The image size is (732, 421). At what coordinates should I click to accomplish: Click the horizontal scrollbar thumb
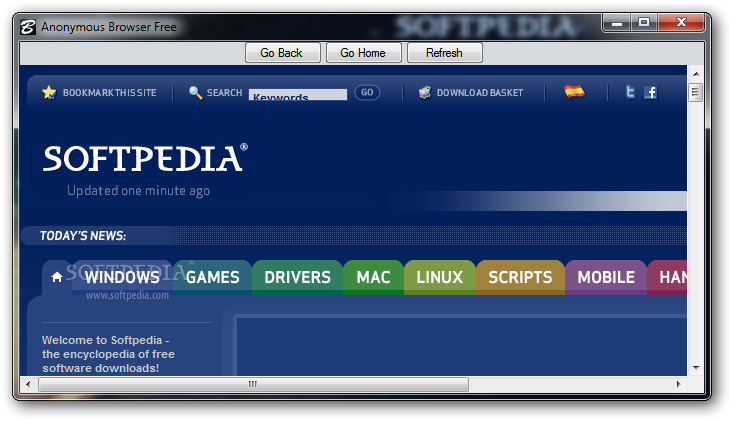(x=253, y=384)
